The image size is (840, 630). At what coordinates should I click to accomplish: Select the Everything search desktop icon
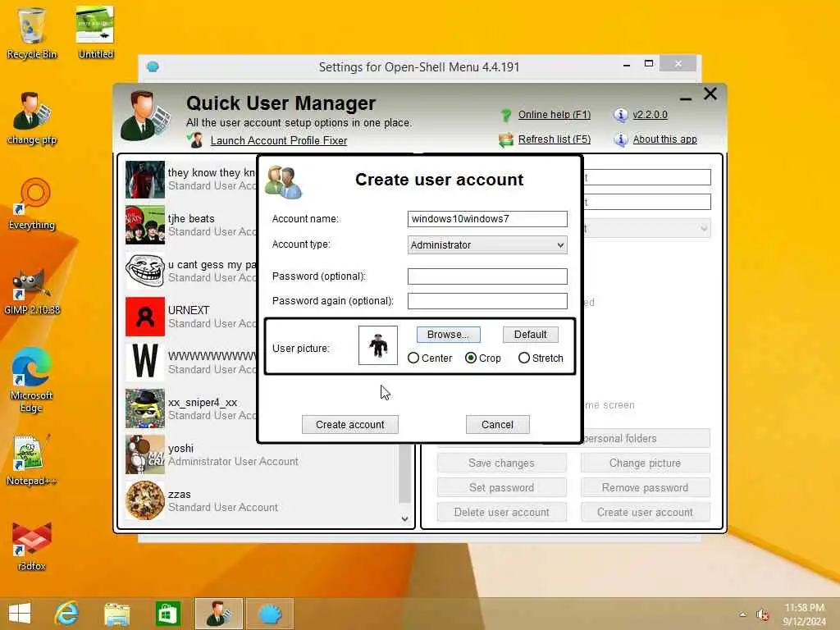(x=32, y=204)
